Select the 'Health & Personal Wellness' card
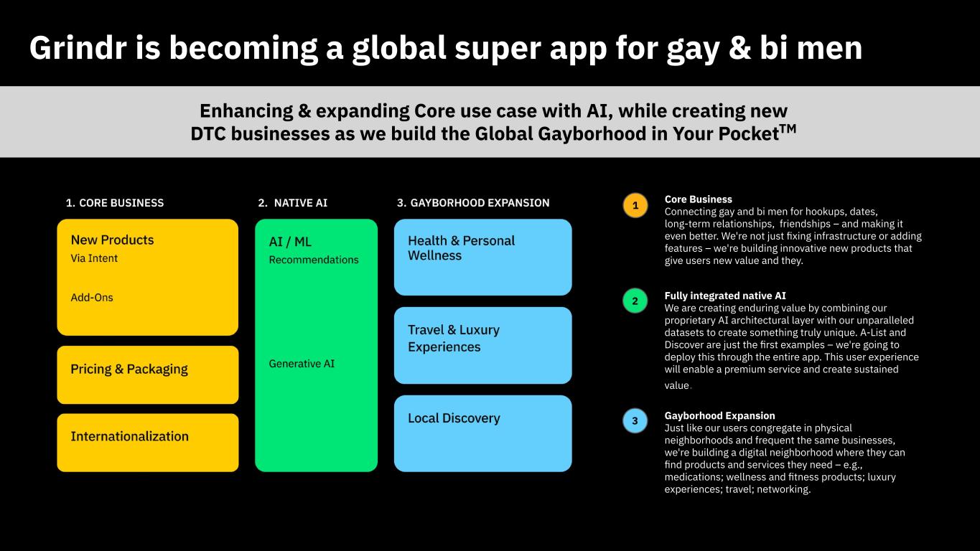The height and width of the screenshot is (551, 980). [x=483, y=258]
